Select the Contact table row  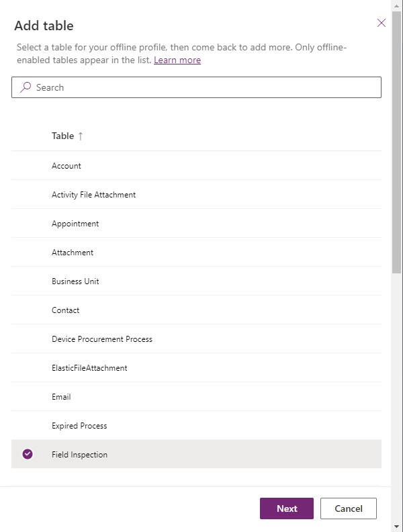(196, 310)
